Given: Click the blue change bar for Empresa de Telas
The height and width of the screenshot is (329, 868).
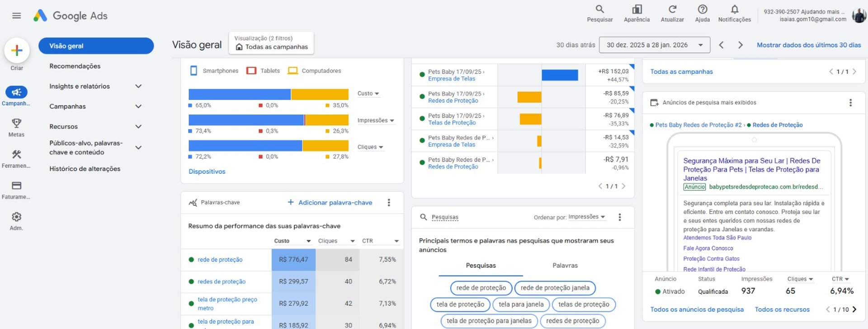Looking at the screenshot, I should pyautogui.click(x=560, y=75).
